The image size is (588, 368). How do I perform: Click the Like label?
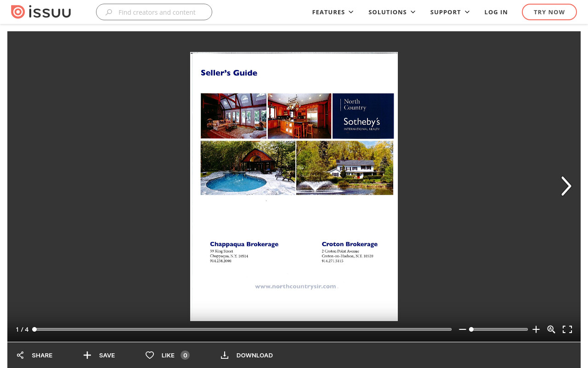tap(168, 355)
